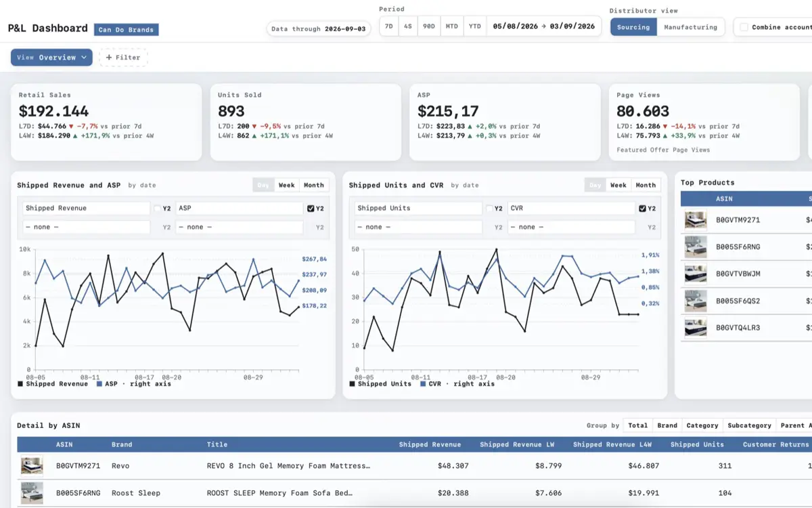Click the ASP $215,17 card
Screen dimensions: 812x508
tap(505, 123)
